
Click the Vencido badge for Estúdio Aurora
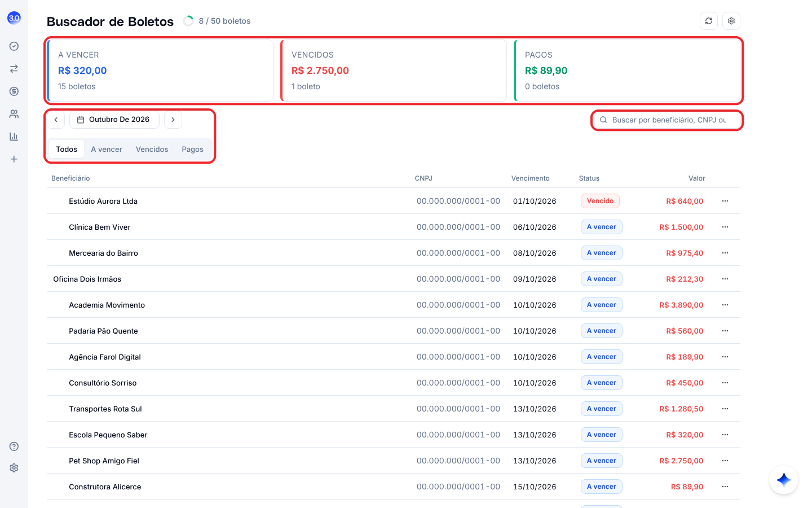click(600, 201)
